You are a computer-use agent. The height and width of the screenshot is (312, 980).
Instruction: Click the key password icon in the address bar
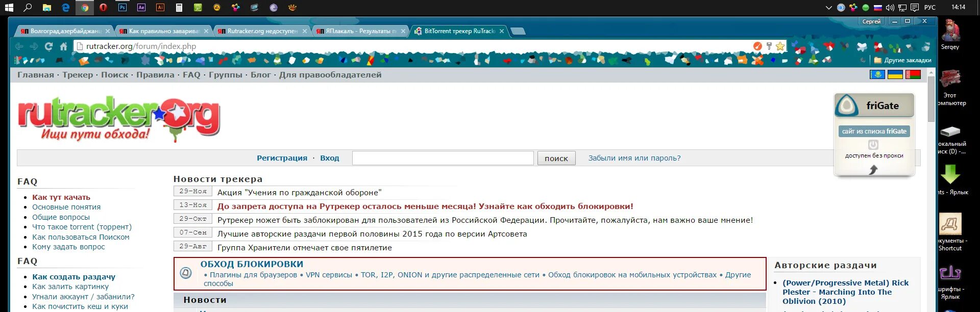(769, 46)
